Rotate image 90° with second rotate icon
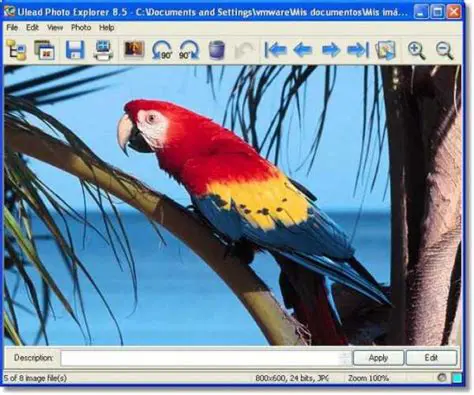Image resolution: width=474 pixels, height=395 pixels. tap(189, 50)
